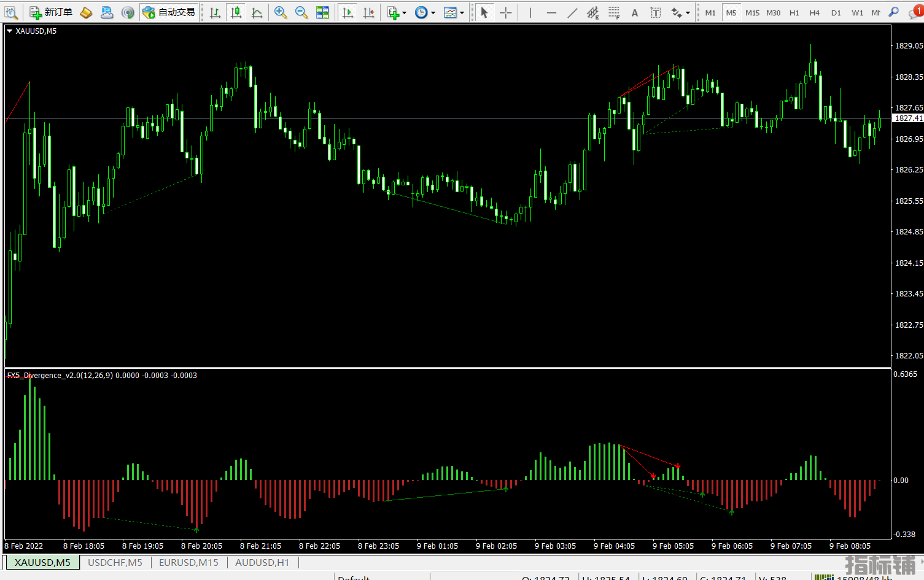
Task: Switch timeframe to M5
Action: 731,12
